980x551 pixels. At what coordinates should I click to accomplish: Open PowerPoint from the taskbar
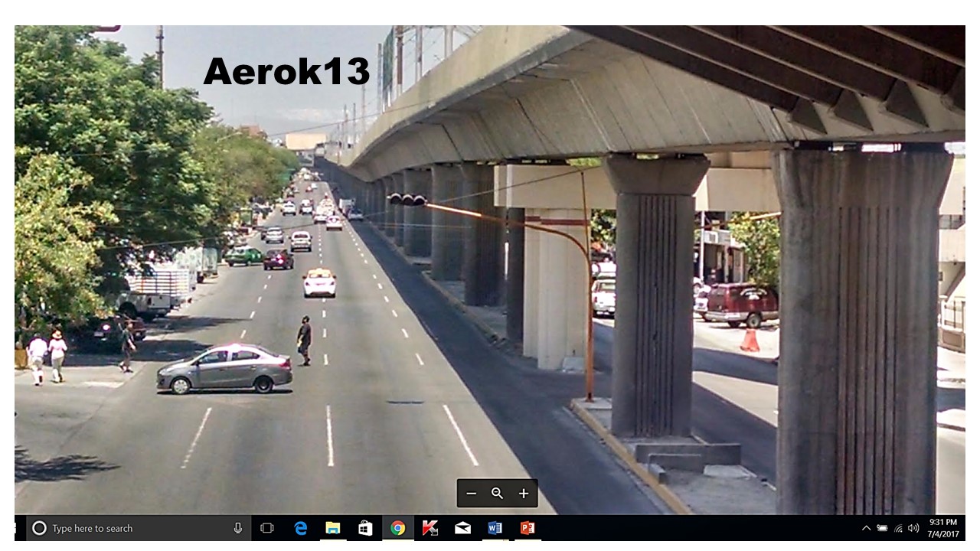[528, 528]
